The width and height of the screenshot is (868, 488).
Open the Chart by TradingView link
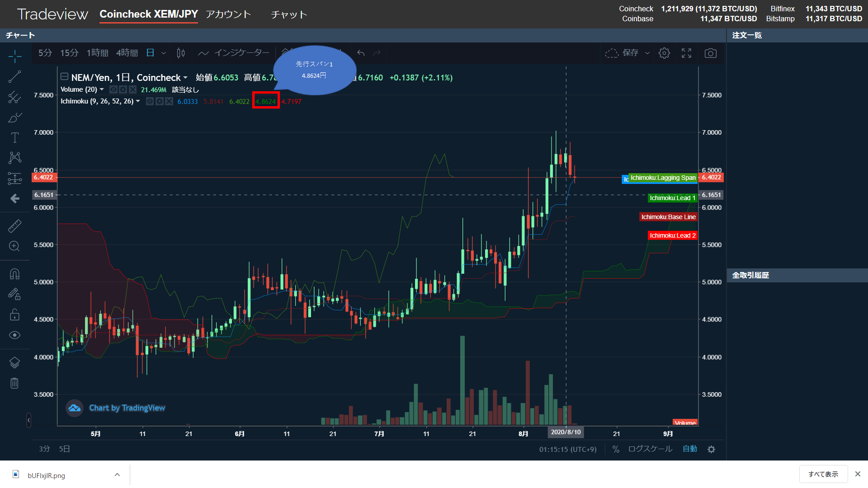click(127, 408)
